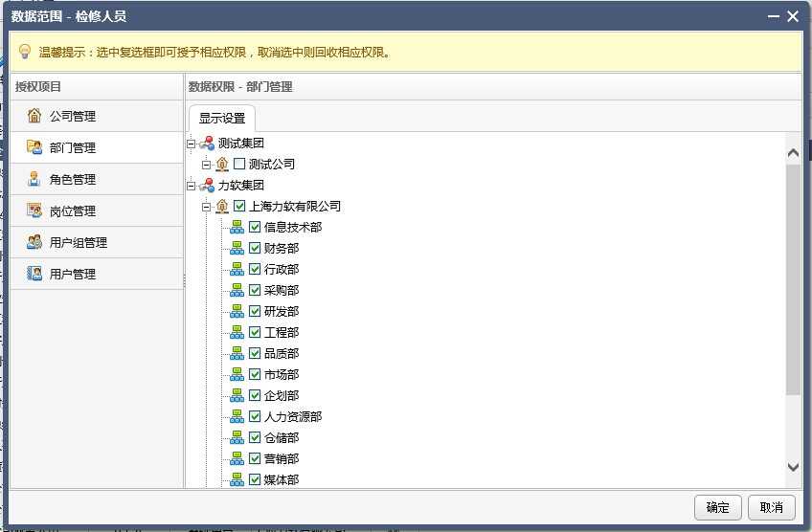Uncheck the 行政部 checkbox
Screen dimensions: 812x532
point(255,269)
